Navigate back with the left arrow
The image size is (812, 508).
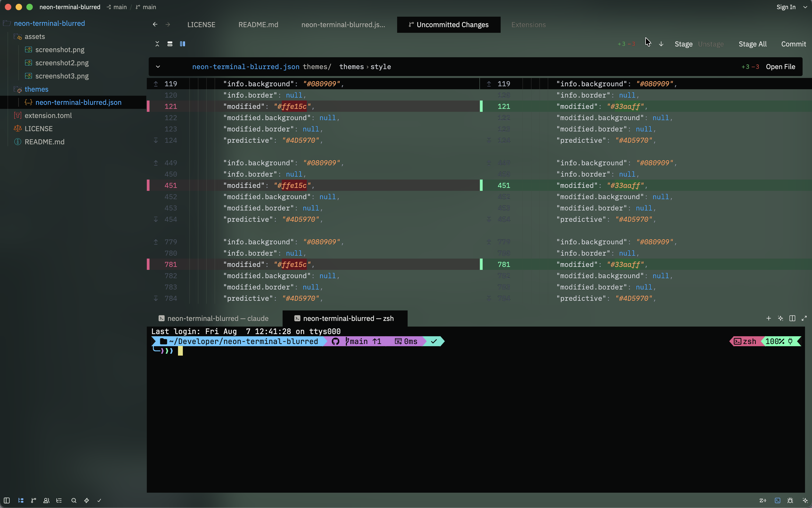tap(155, 24)
